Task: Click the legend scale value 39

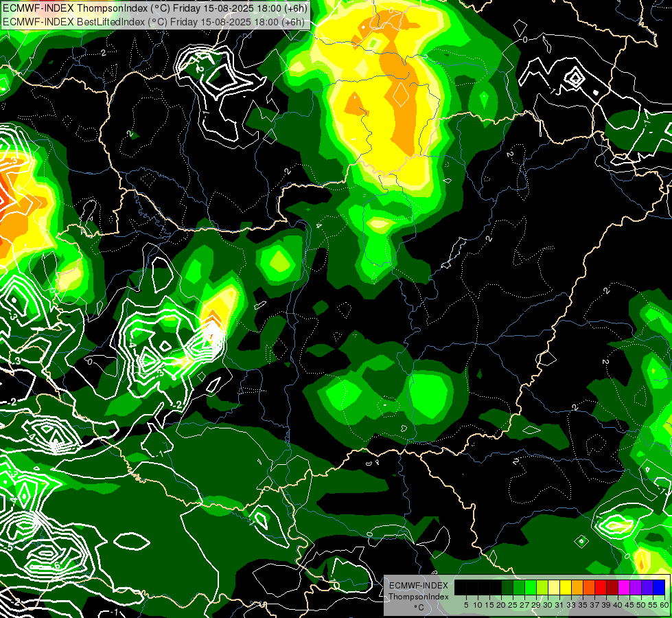Action: 606,605
